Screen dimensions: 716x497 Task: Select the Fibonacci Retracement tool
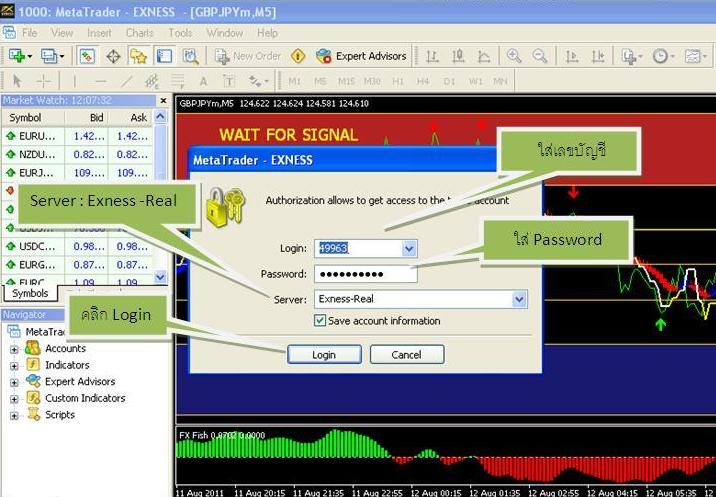177,81
